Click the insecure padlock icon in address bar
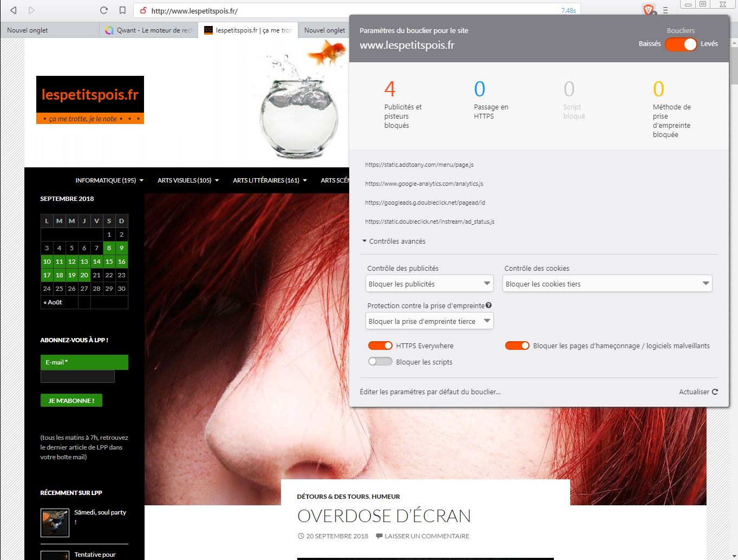The height and width of the screenshot is (560, 738). pyautogui.click(x=143, y=10)
